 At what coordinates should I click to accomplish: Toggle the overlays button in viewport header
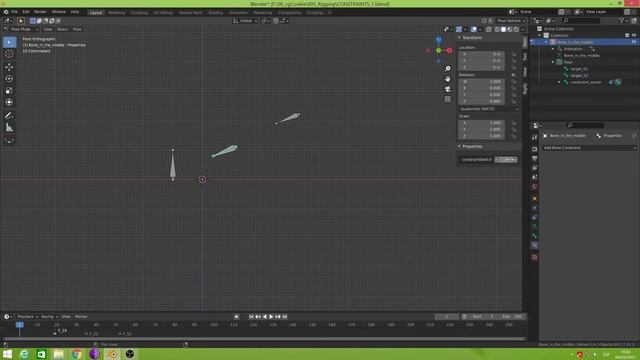473,29
